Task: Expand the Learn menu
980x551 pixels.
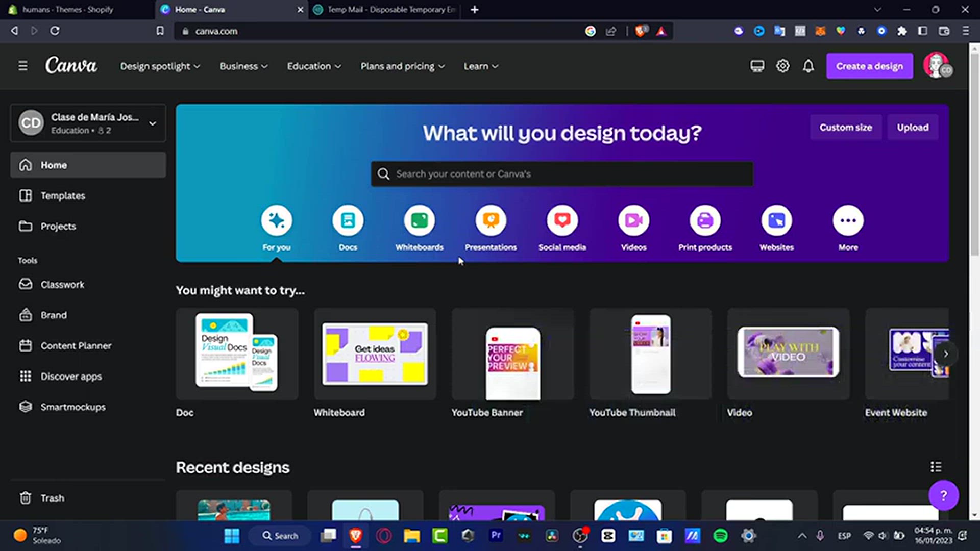Action: (x=481, y=66)
